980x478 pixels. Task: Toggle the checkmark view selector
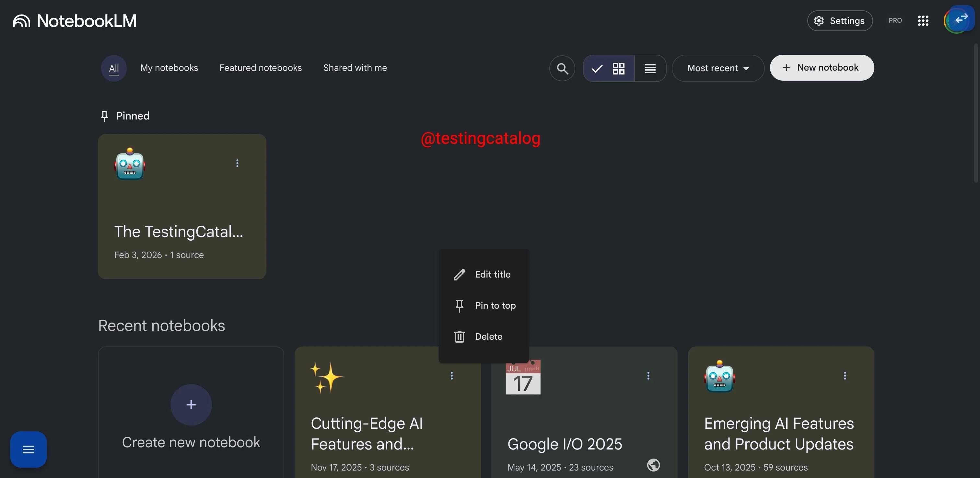click(x=597, y=68)
